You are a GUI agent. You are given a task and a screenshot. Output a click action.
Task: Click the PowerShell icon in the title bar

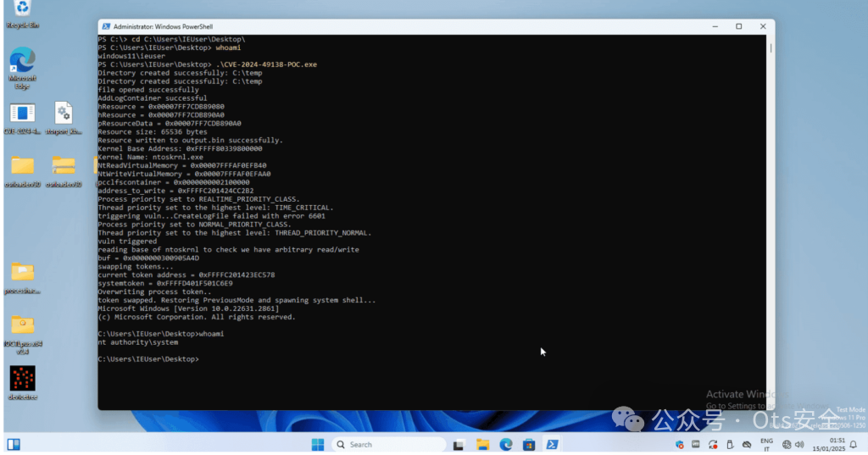106,26
